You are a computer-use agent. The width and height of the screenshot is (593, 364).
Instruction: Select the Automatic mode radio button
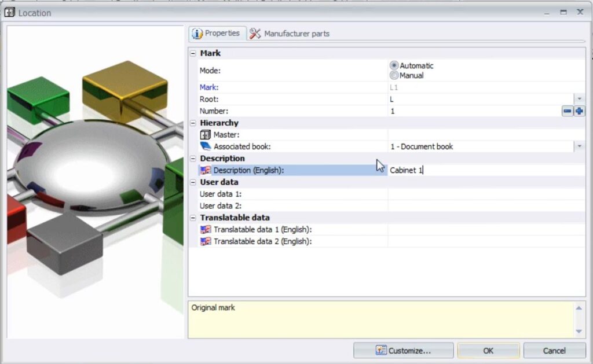coord(394,65)
